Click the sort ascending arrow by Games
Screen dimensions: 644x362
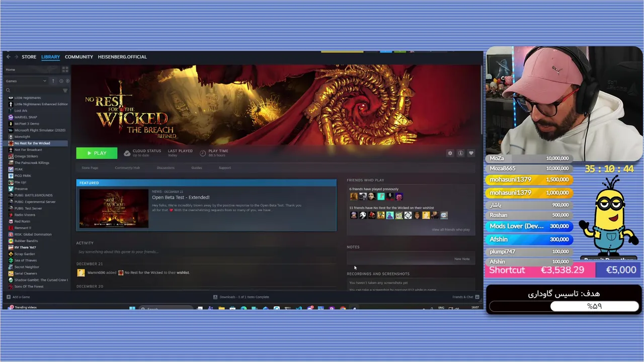(x=53, y=81)
